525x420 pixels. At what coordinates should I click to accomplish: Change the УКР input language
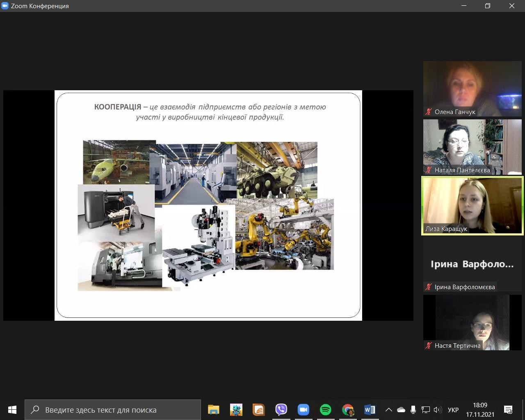click(453, 410)
